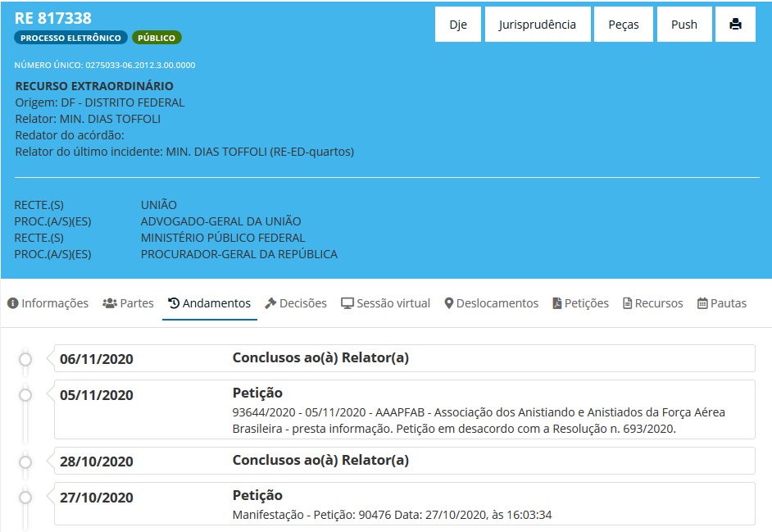This screenshot has width=772, height=532.
Task: Open the Recursos tab
Action: (653, 303)
